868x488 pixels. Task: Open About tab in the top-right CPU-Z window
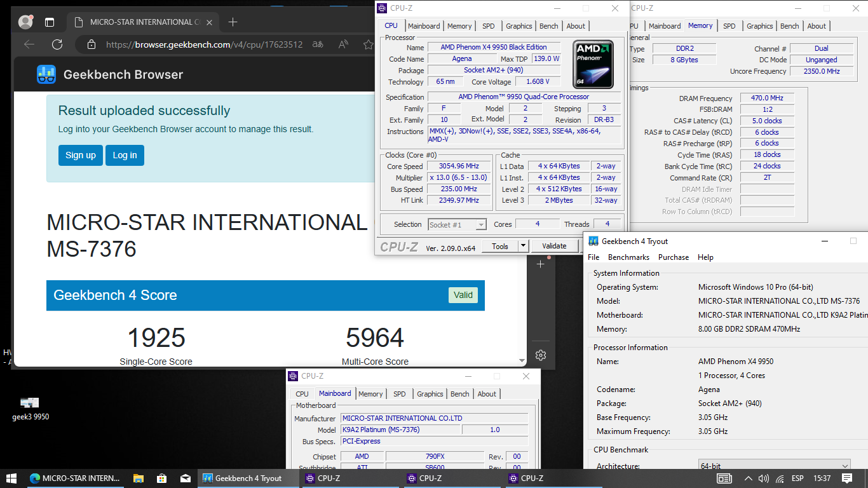point(817,26)
